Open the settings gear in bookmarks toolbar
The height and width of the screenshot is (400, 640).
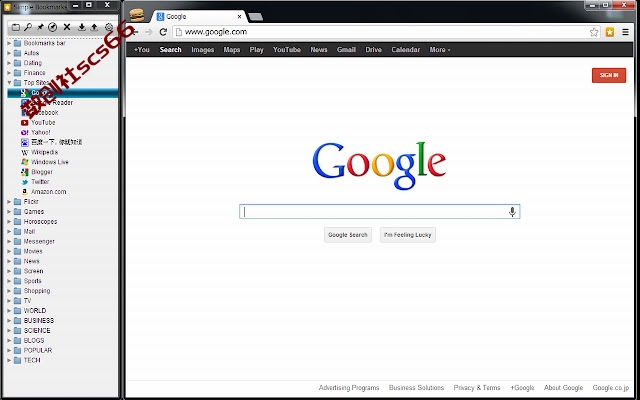(109, 27)
